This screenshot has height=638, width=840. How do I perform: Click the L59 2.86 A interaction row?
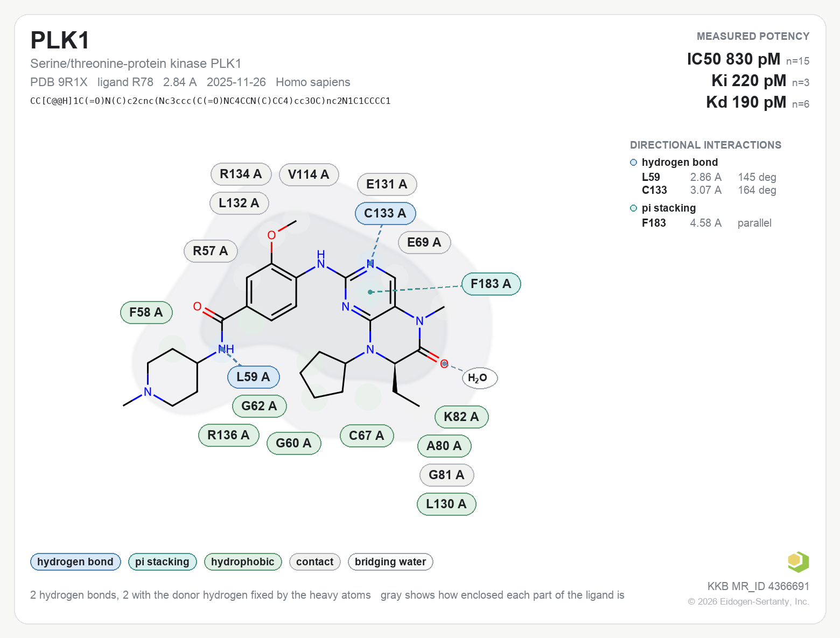point(709,177)
